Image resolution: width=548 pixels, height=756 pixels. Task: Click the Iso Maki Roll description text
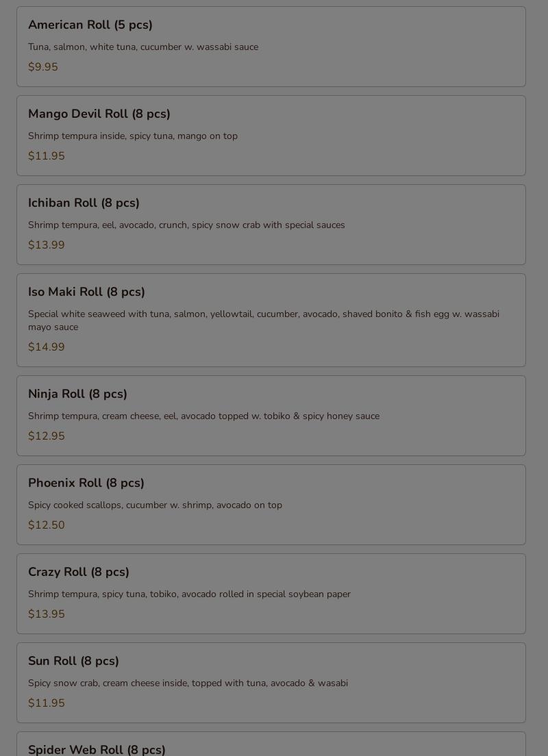[264, 320]
